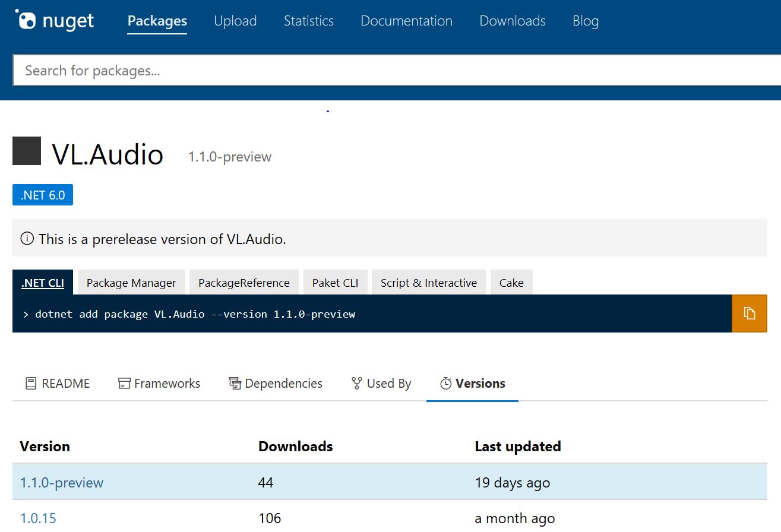
Task: Go to Downloads page
Action: [x=513, y=21]
